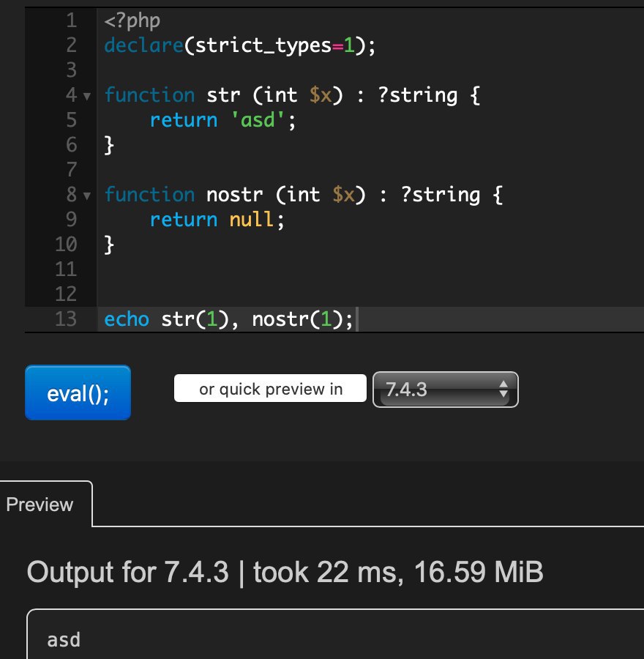
Task: Click line number 13 in the gutter
Action: [x=66, y=319]
